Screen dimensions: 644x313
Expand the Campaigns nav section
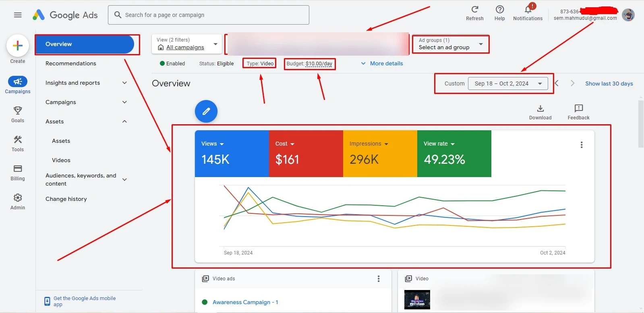(124, 102)
